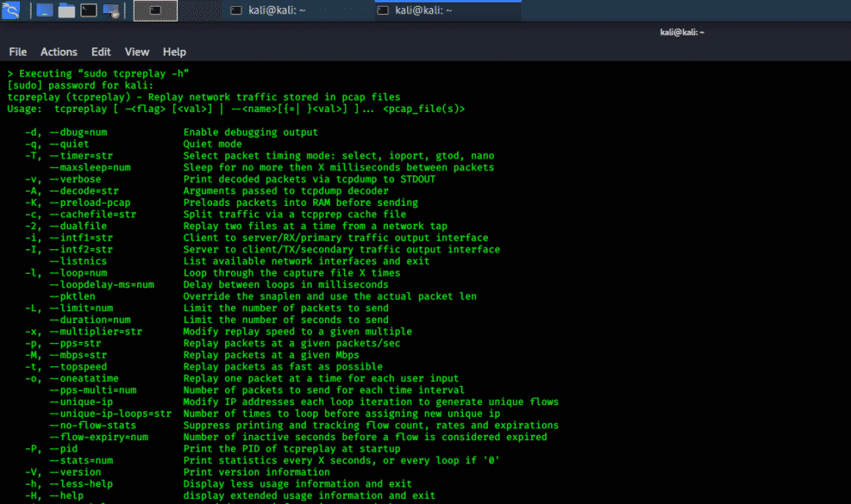This screenshot has height=504, width=851.
Task: Click the '--dbug=num' option text
Action: pyautogui.click(x=78, y=132)
